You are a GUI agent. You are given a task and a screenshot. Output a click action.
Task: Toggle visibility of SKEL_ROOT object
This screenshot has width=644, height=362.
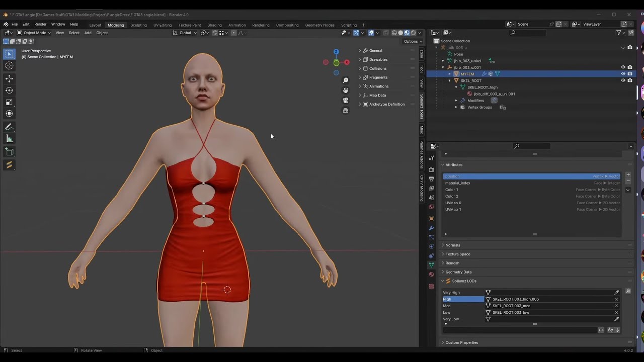[623, 80]
